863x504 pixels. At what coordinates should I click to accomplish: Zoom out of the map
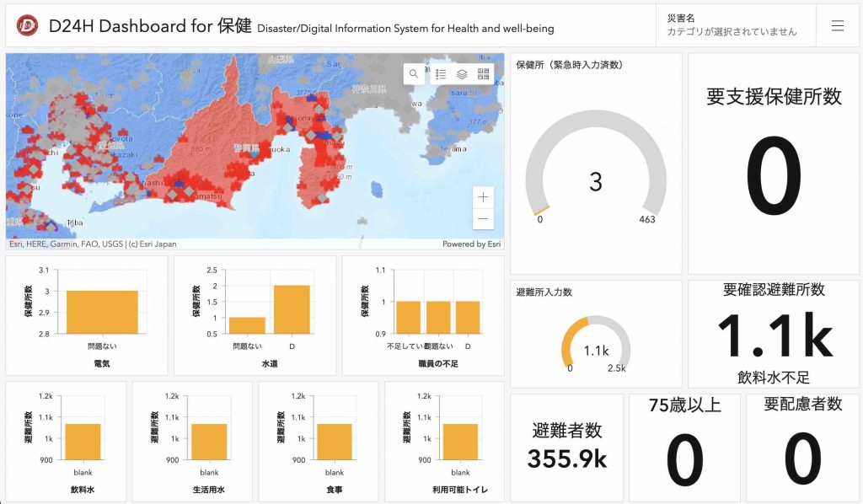coord(483,219)
